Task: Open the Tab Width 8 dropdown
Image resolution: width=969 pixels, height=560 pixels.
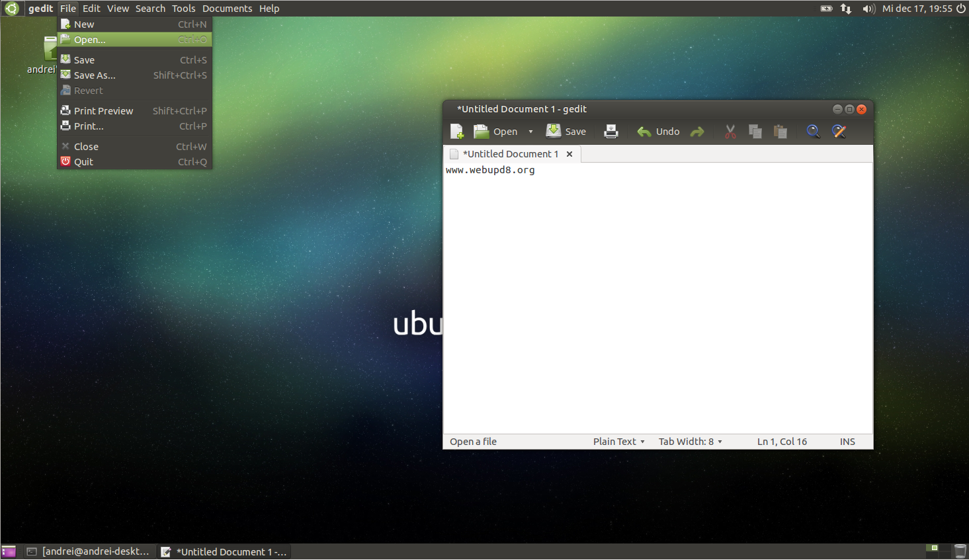Action: pyautogui.click(x=689, y=441)
